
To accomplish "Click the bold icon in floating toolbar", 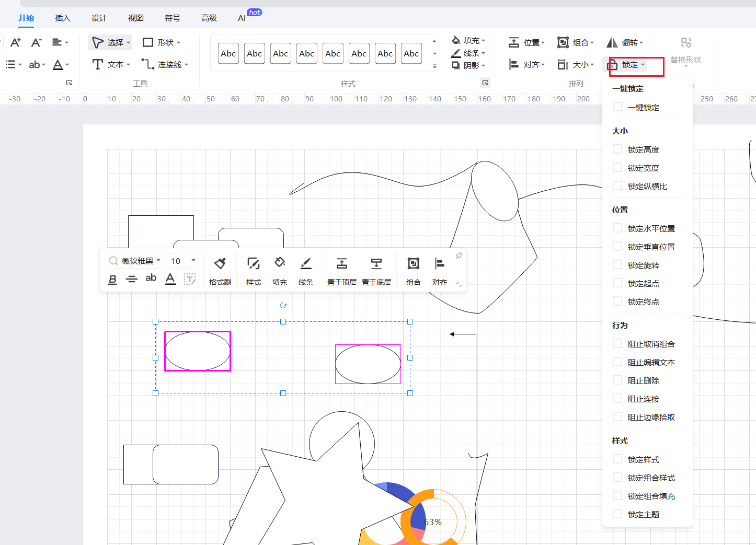I will pos(112,279).
